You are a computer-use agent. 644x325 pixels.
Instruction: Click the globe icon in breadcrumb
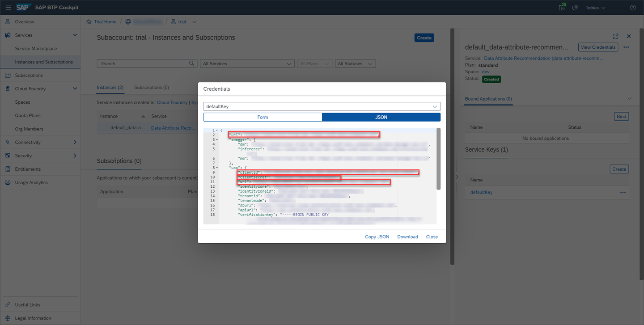tap(128, 22)
